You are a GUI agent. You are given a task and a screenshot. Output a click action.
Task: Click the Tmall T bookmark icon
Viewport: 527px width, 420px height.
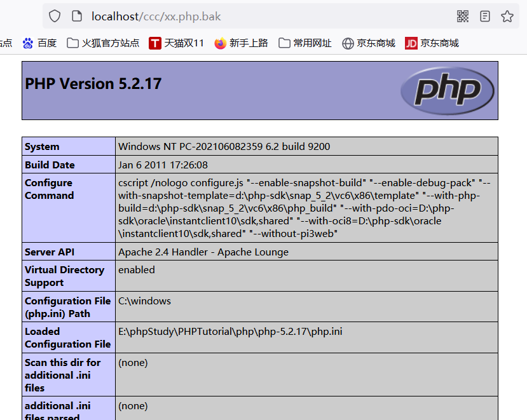[x=155, y=43]
